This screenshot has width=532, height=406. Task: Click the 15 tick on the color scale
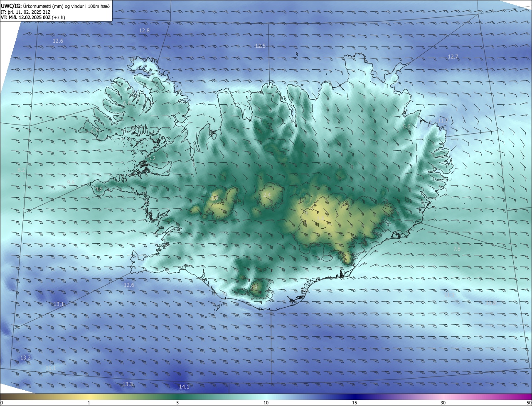[355, 403]
